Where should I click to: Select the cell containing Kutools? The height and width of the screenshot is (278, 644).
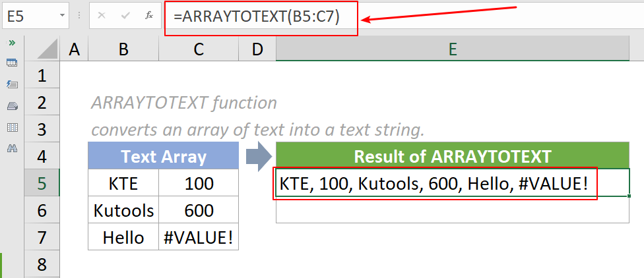point(123,210)
